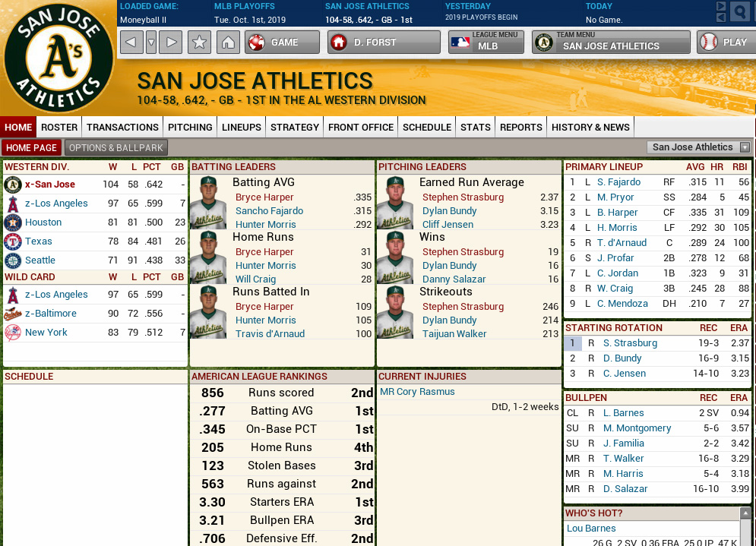Open T. d'Arnaud in Primary Lineup
Viewport: 756px width, 546px height.
pyautogui.click(x=622, y=243)
